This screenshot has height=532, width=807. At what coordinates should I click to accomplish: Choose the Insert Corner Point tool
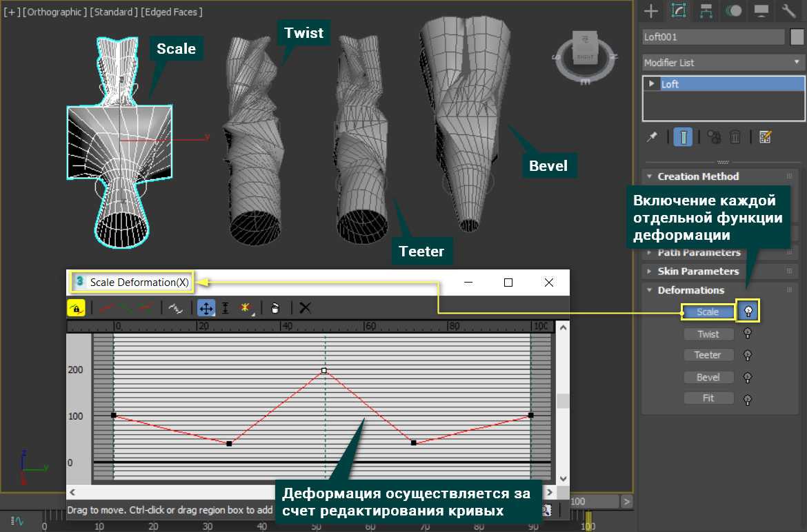(x=246, y=308)
